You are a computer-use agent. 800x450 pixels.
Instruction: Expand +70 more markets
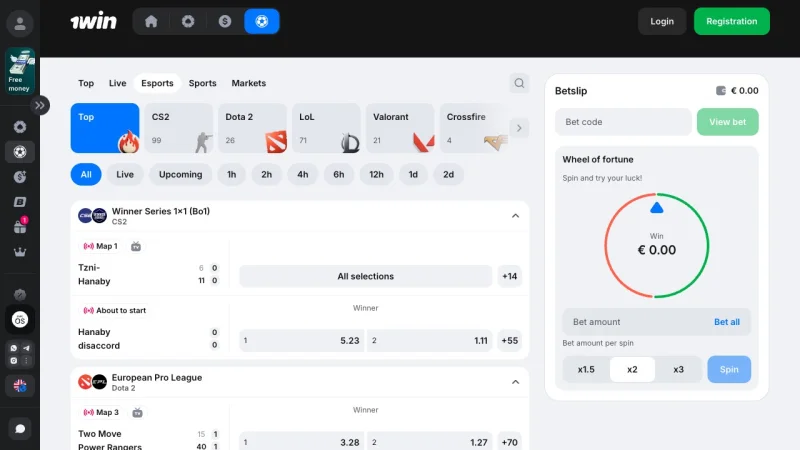510,442
